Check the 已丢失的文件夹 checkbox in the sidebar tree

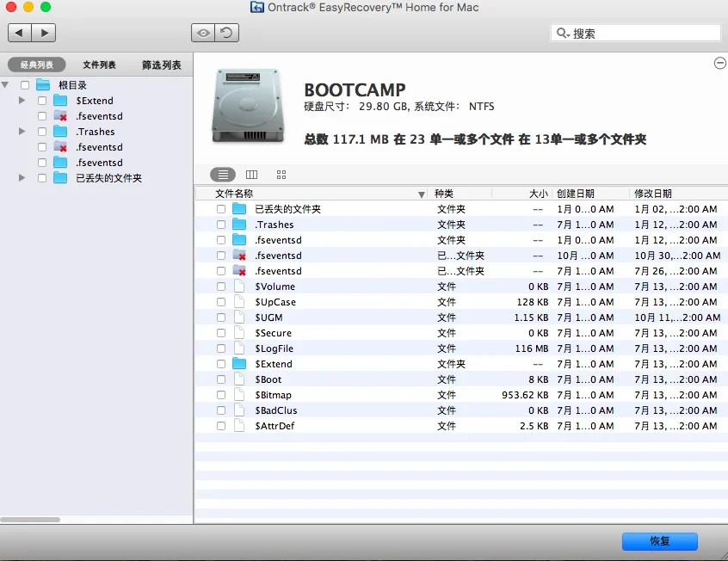[42, 178]
